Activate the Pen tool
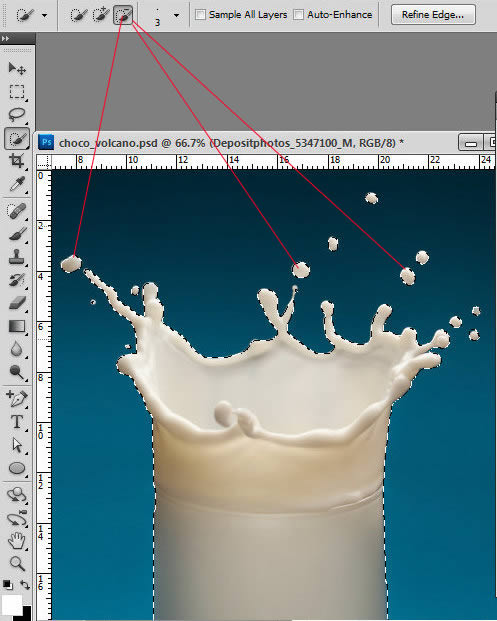Screen dimensions: 497x621 (x=17, y=398)
